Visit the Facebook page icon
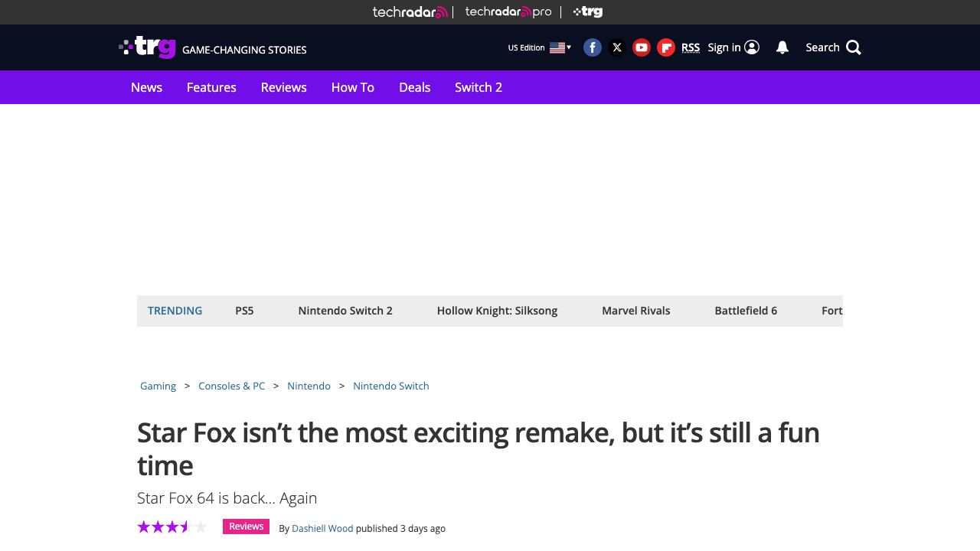 [593, 47]
